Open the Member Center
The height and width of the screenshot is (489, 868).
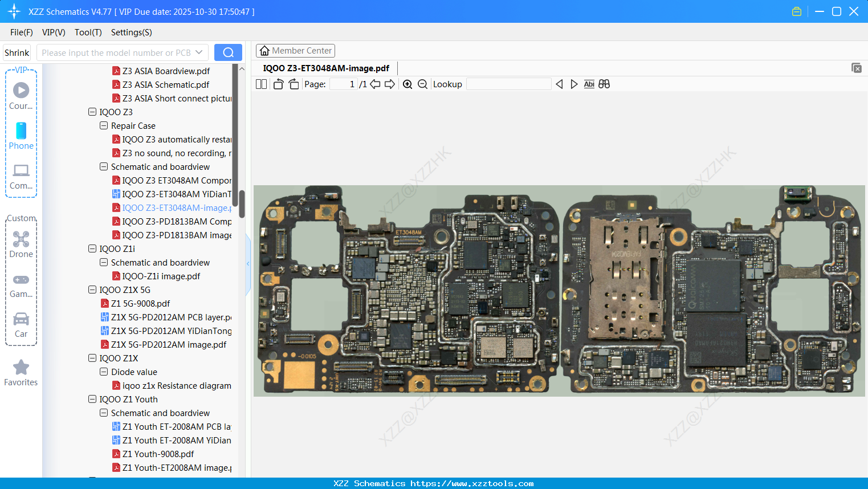pos(295,50)
